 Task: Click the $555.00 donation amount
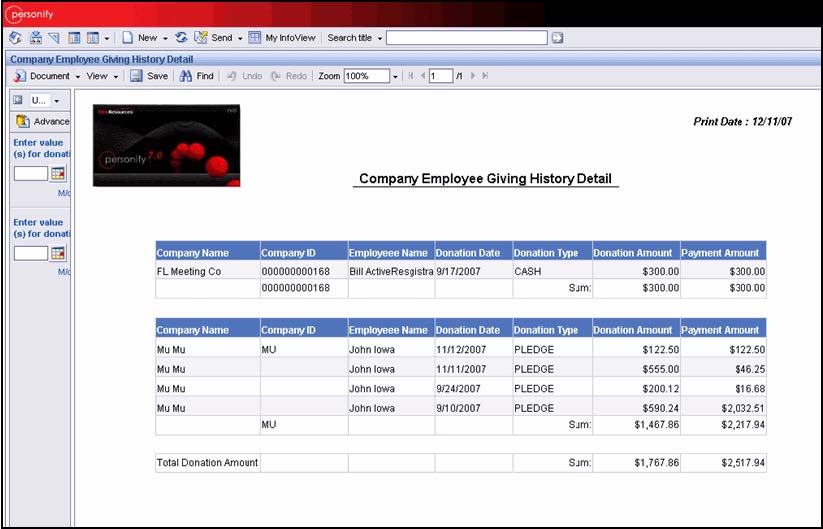(x=660, y=369)
